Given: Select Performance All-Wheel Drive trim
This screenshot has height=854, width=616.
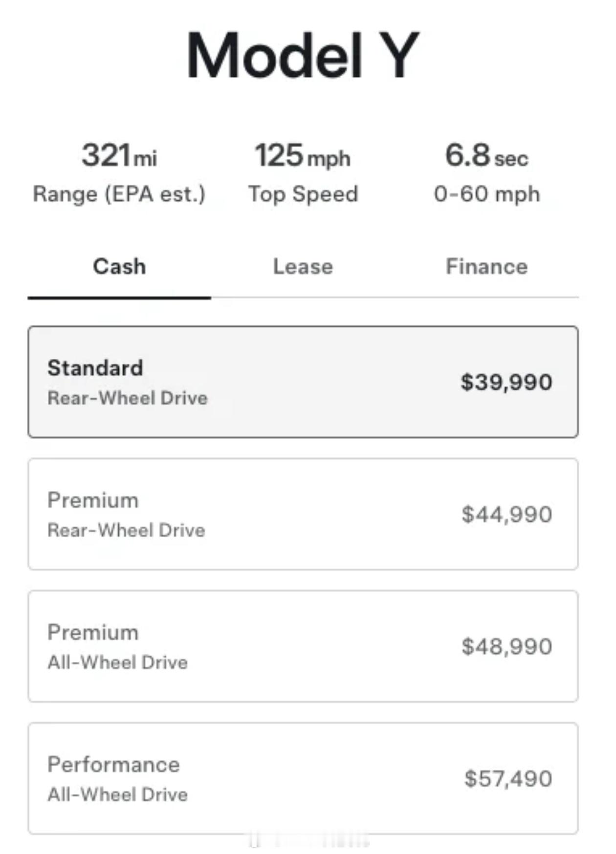Looking at the screenshot, I should pos(303,778).
